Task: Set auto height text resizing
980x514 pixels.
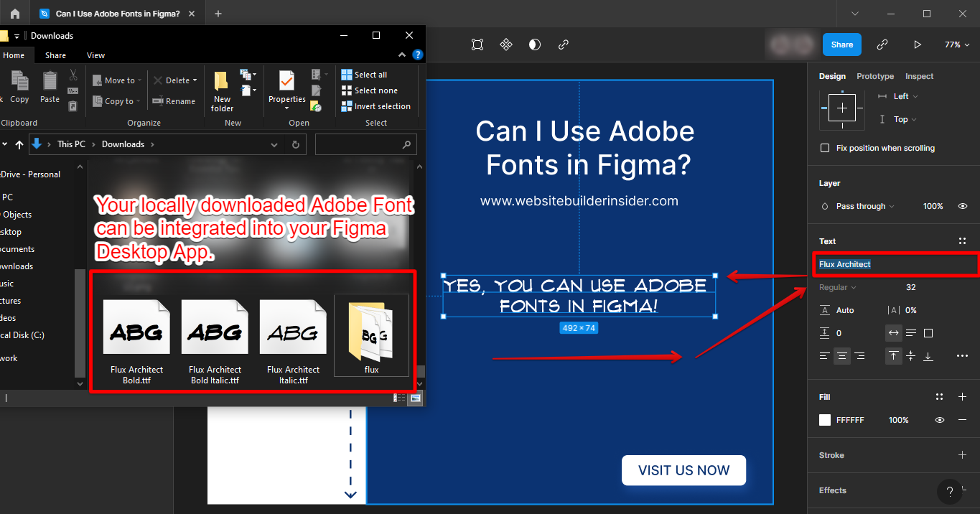Action: click(x=911, y=333)
